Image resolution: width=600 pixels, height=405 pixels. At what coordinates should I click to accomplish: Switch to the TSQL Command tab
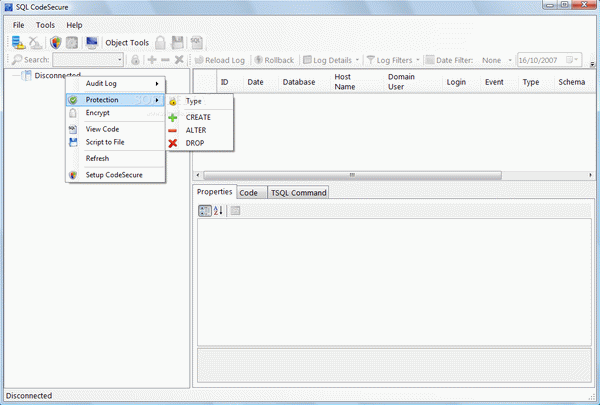tap(298, 193)
